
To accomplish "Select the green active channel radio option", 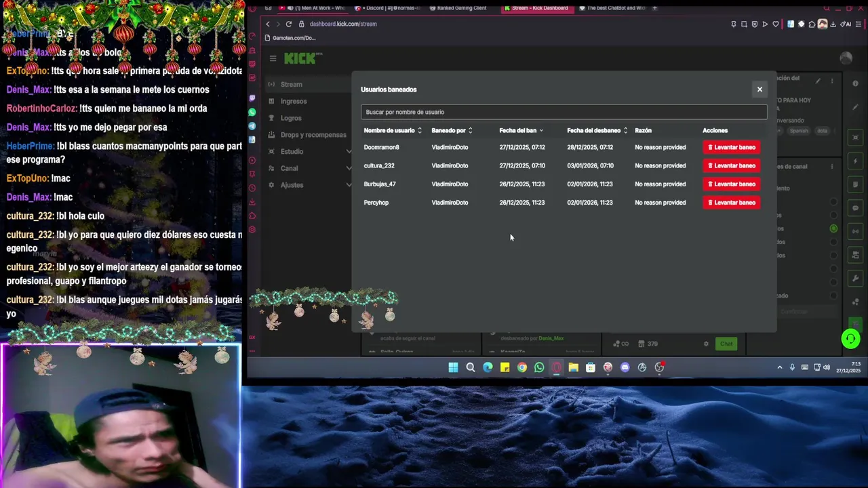I will [x=833, y=228].
